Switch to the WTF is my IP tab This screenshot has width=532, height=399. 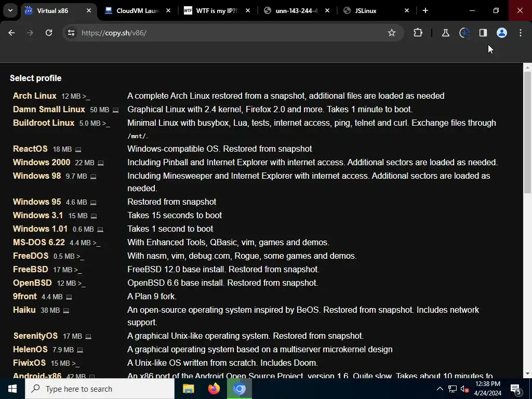pyautogui.click(x=217, y=11)
